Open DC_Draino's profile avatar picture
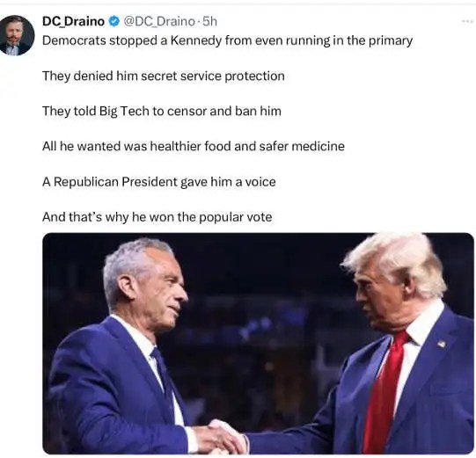The image size is (476, 458). tap(17, 35)
